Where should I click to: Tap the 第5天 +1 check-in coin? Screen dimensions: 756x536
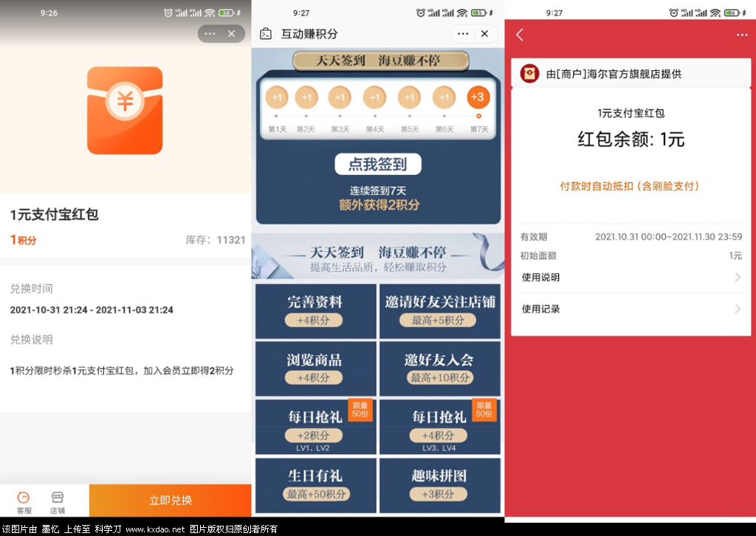(409, 97)
